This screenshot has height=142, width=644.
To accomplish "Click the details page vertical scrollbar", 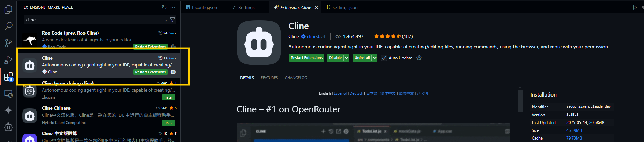I will click(520, 101).
